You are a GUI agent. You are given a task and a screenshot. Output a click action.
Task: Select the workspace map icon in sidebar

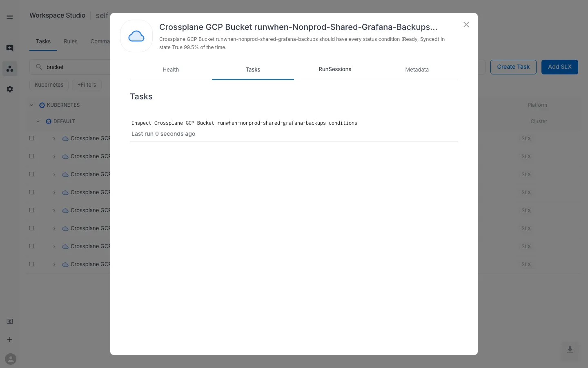[10, 69]
